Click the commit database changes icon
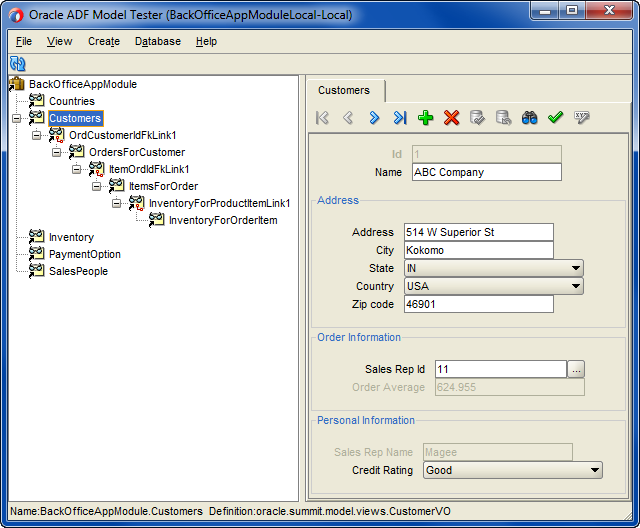Screen dimensions: 640x528 (x=477, y=118)
